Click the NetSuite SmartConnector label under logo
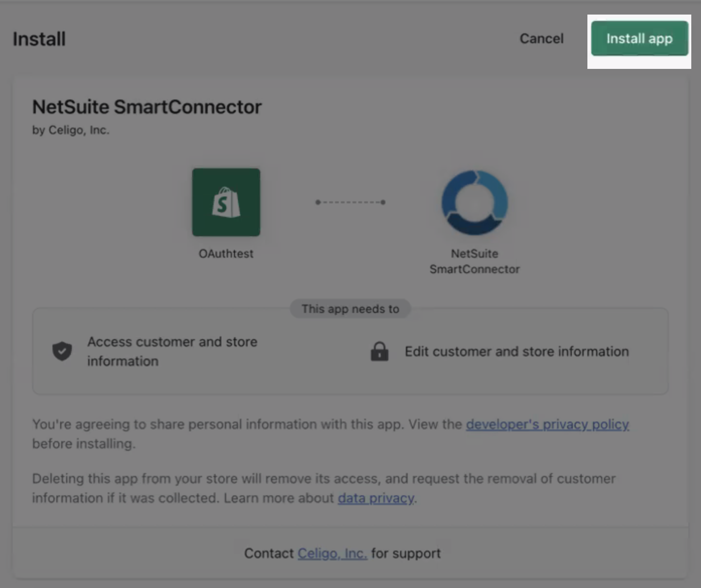 (475, 261)
